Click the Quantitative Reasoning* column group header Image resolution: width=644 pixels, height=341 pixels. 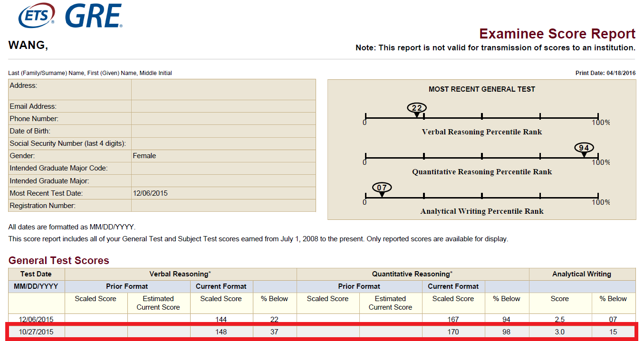pyautogui.click(x=412, y=274)
